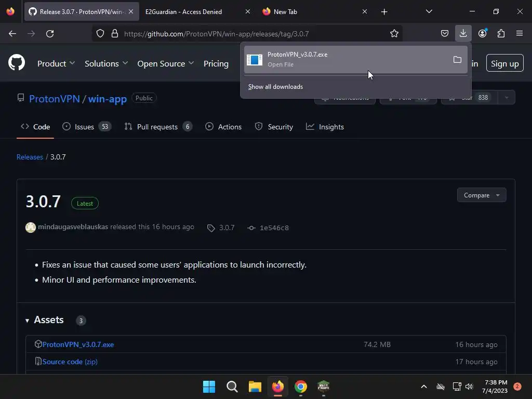The width and height of the screenshot is (532, 399).
Task: List all tabs dropdown arrow
Action: tap(429, 11)
